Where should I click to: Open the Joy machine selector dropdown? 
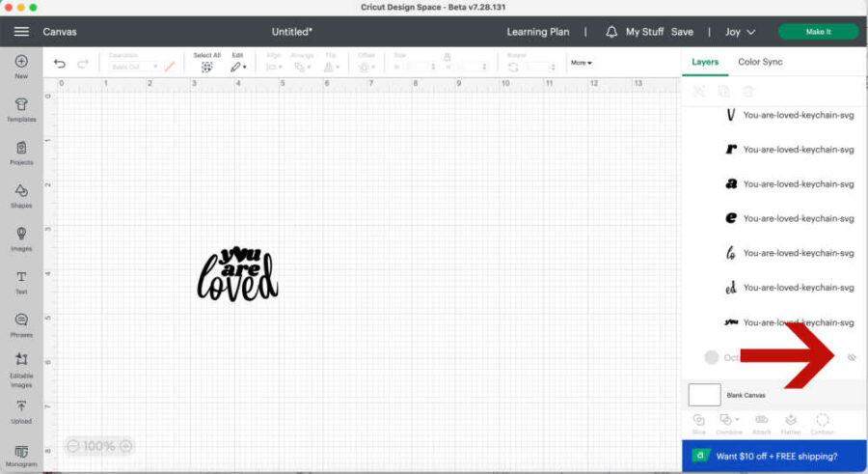[740, 32]
